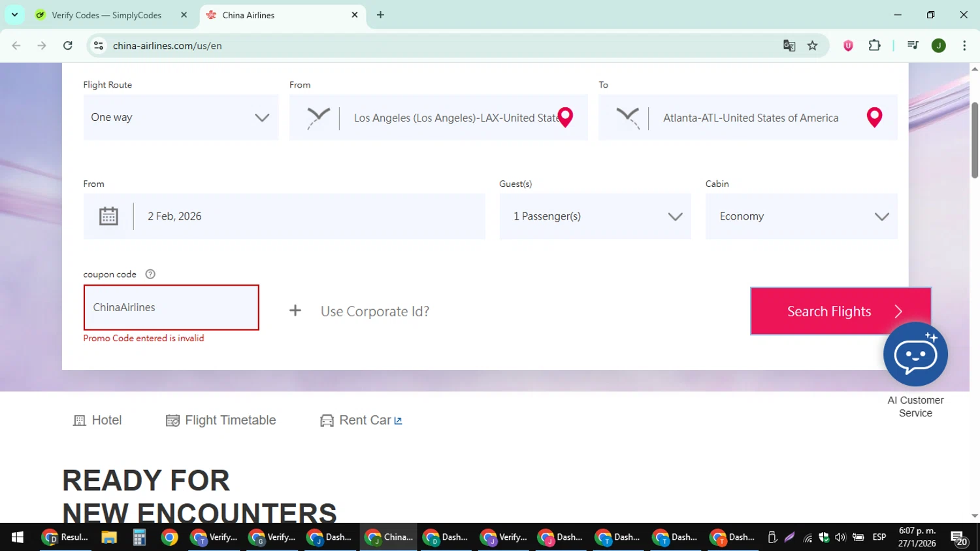Image resolution: width=980 pixels, height=551 pixels.
Task: Open the calendar icon for departure date
Action: (108, 216)
